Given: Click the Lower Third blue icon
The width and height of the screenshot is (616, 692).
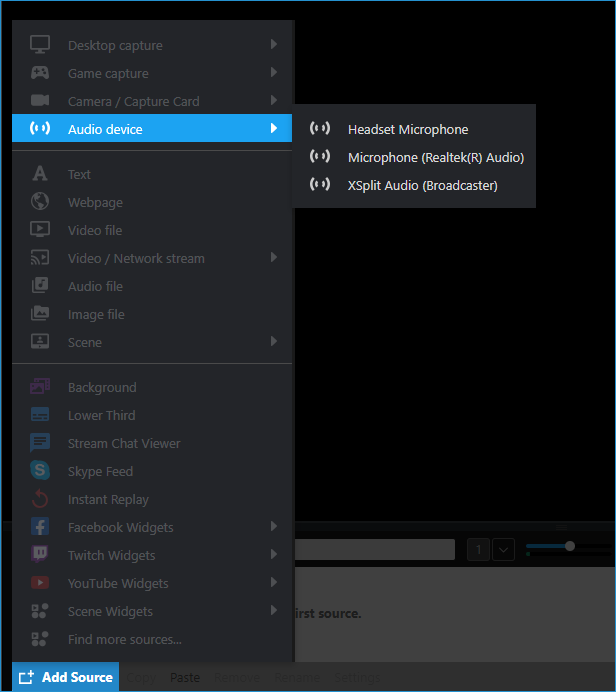Looking at the screenshot, I should [40, 414].
